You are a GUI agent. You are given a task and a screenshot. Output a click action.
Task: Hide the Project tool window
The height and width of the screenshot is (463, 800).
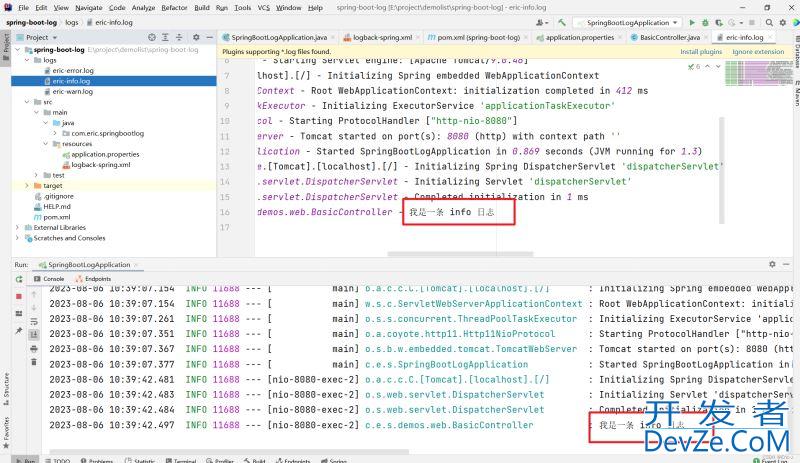[209, 37]
